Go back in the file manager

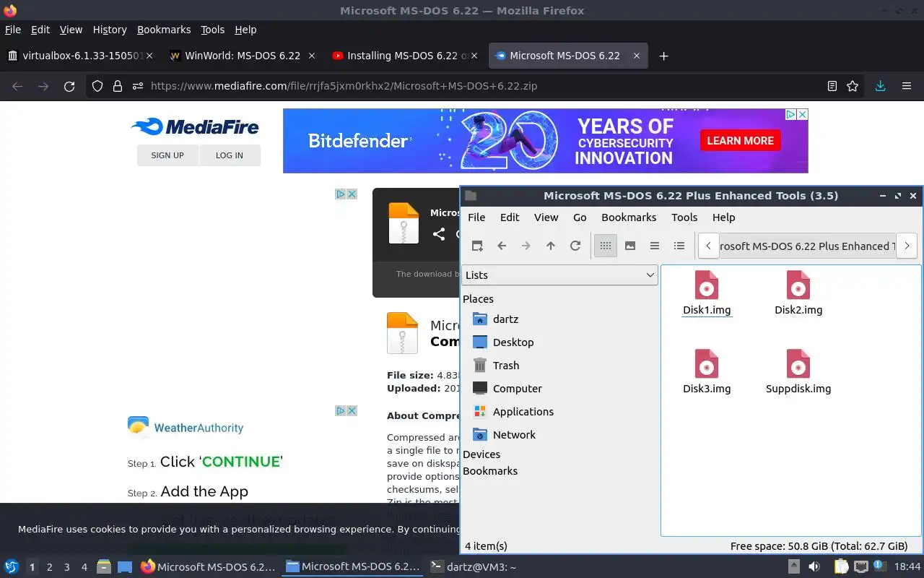pyautogui.click(x=502, y=246)
